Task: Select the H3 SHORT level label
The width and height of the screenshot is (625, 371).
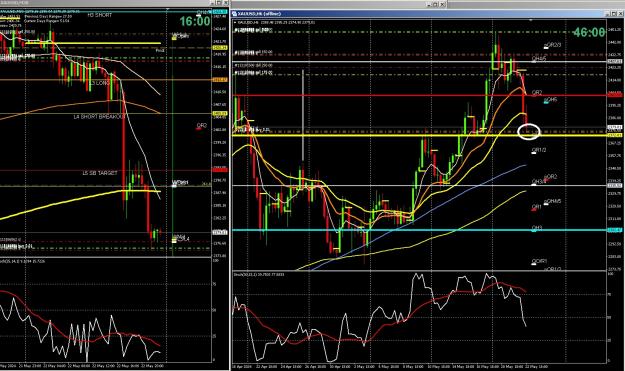Action: tap(100, 15)
